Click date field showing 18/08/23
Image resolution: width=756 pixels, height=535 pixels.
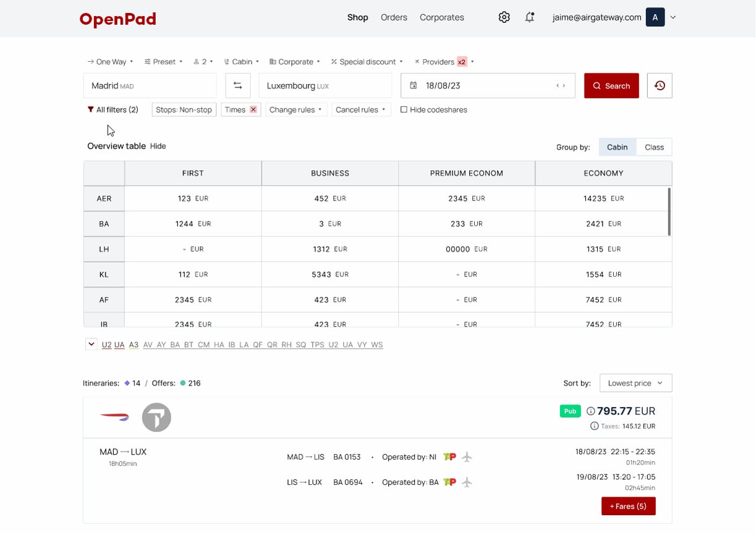point(488,86)
